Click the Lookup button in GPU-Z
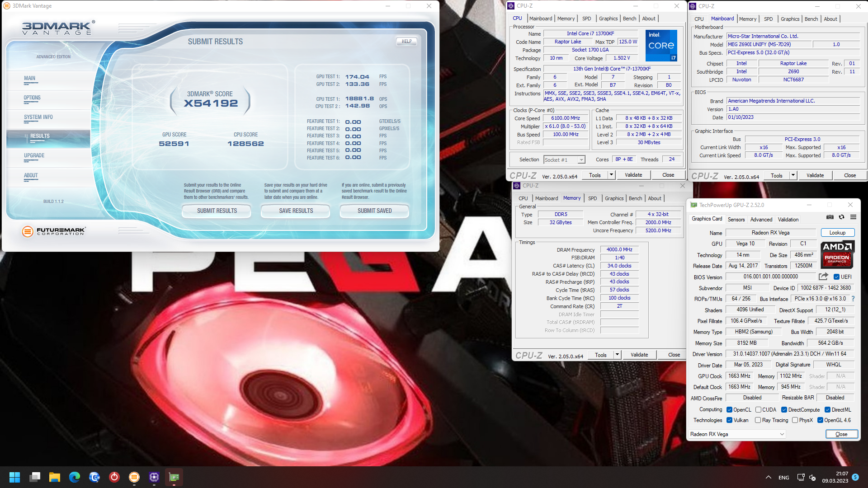Screen dimensions: 868x488 coord(837,233)
